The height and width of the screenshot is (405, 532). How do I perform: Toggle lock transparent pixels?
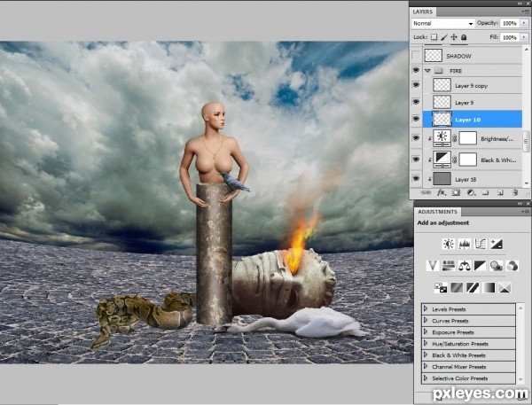tap(434, 37)
